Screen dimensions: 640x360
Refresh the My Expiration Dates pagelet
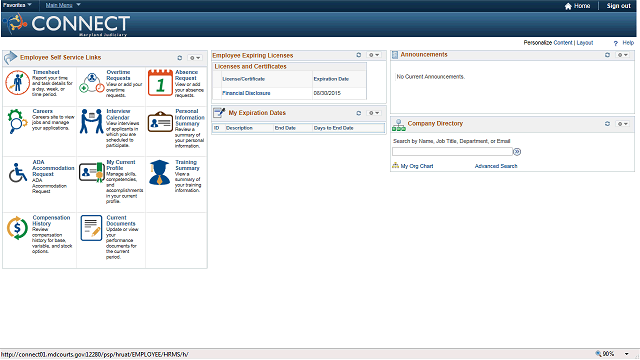coord(359,113)
